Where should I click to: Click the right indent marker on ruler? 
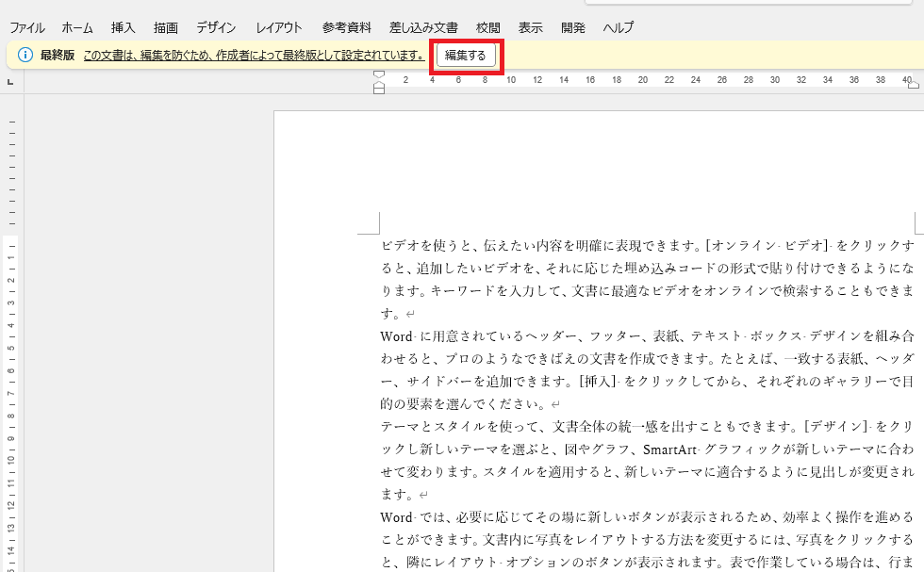pos(913,85)
